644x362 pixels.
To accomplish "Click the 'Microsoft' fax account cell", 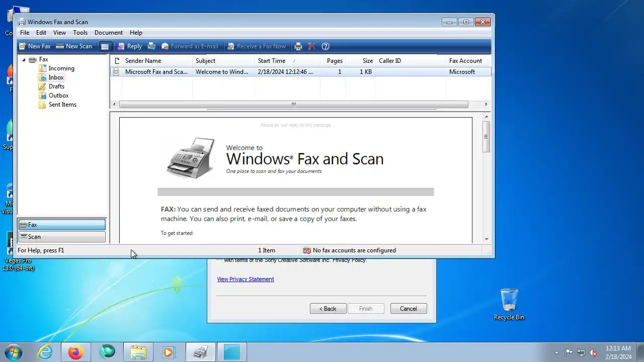I will tap(462, 72).
